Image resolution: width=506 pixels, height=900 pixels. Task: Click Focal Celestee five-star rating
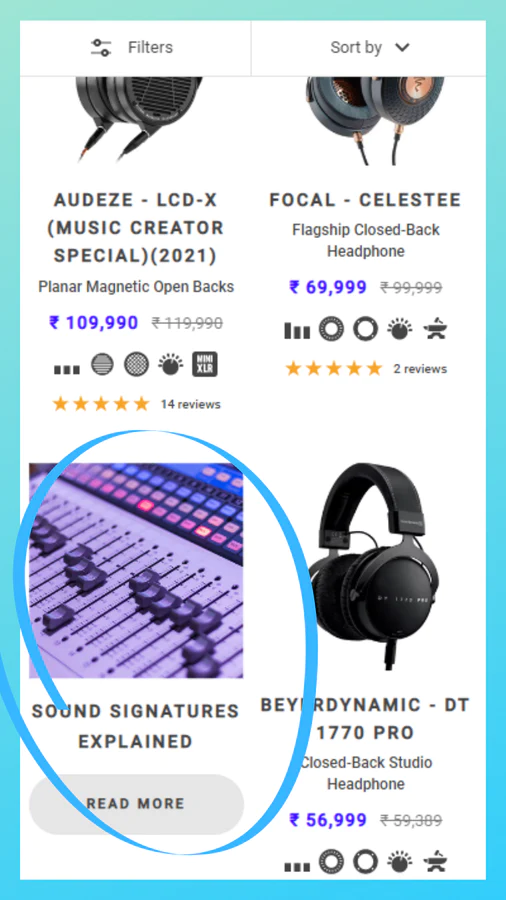(334, 368)
